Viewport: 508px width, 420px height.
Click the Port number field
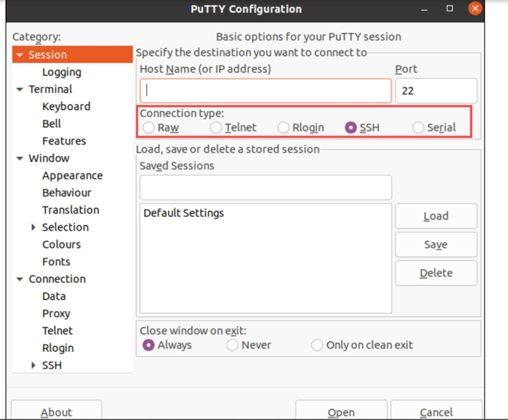tap(436, 90)
